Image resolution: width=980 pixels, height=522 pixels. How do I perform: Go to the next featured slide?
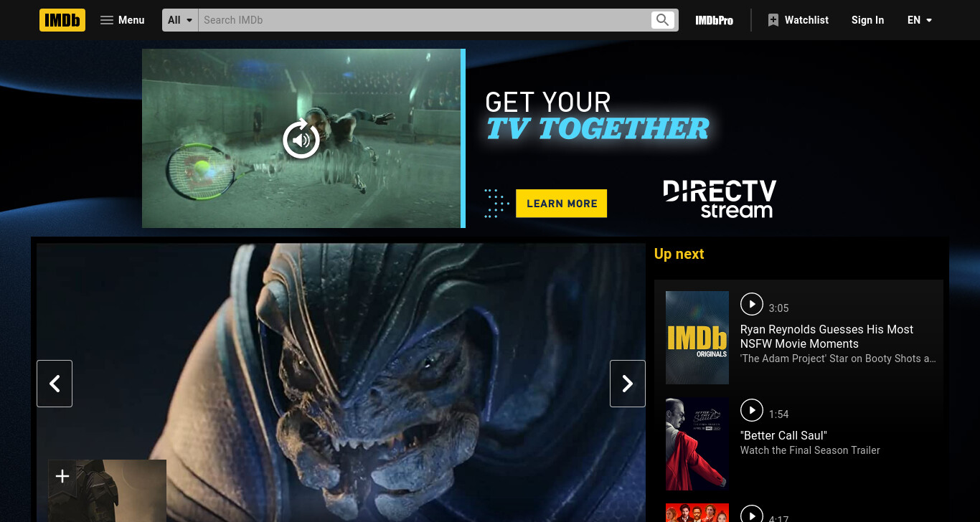click(628, 384)
